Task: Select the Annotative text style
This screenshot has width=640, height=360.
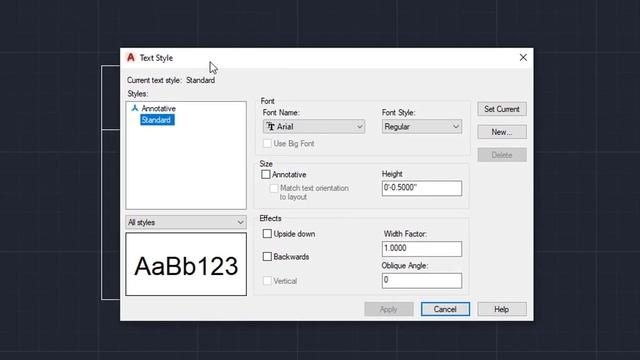Action: (158, 109)
